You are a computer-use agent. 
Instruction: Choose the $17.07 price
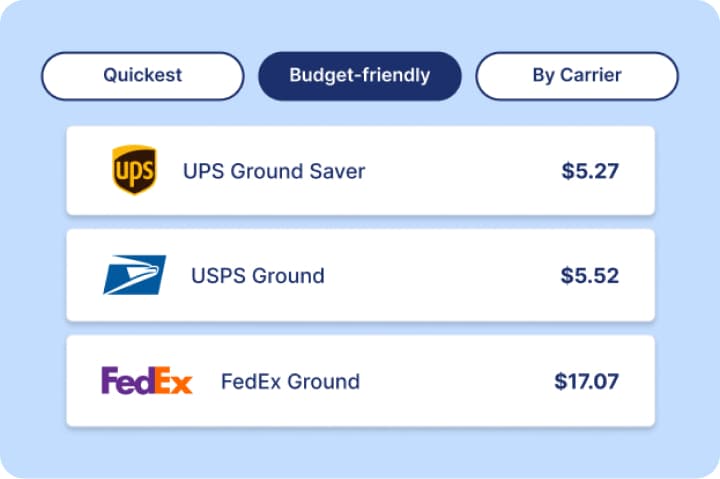coord(586,382)
